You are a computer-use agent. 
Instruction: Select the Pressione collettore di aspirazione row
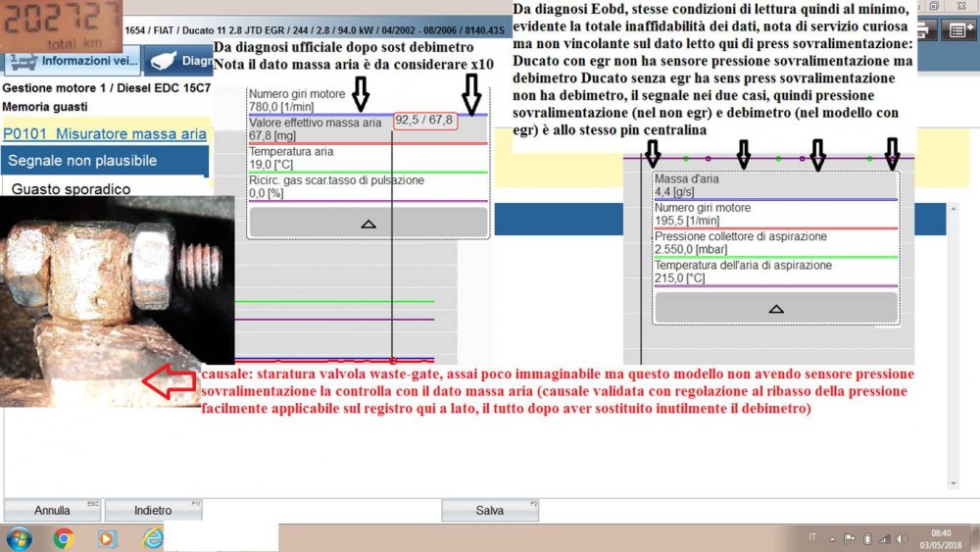tap(775, 242)
